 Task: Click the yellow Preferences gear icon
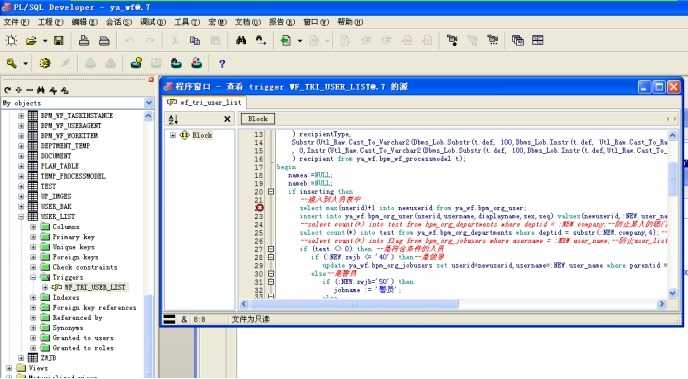point(45,64)
